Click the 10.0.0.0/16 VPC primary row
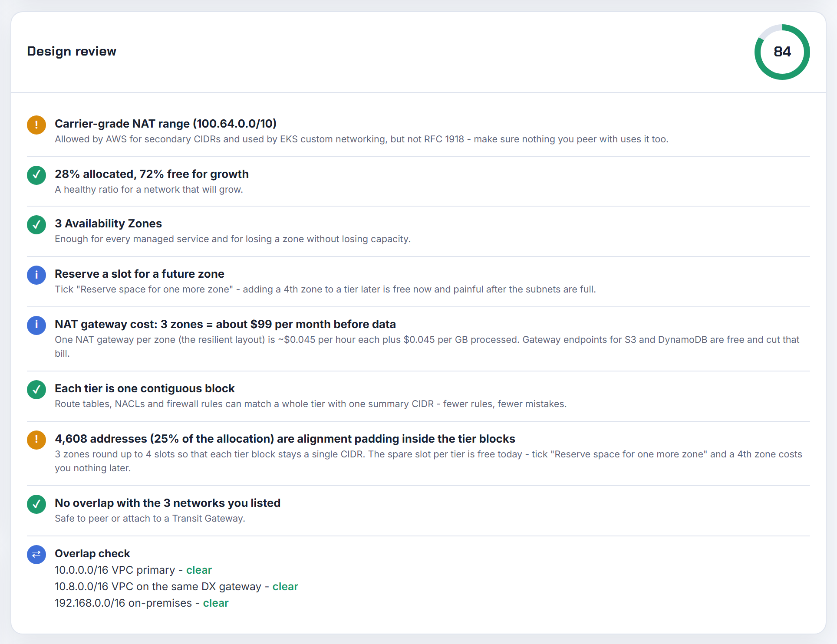Image resolution: width=837 pixels, height=644 pixels. click(x=133, y=570)
